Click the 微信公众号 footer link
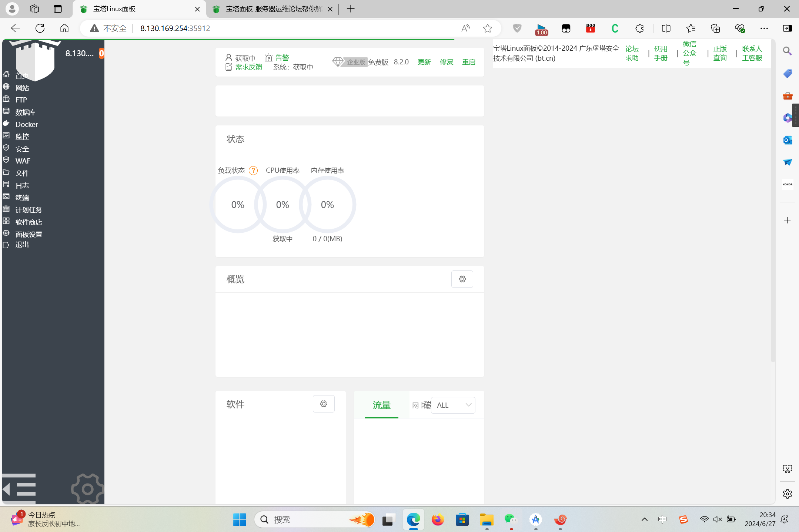Viewport: 799px width, 532px height. (x=689, y=53)
